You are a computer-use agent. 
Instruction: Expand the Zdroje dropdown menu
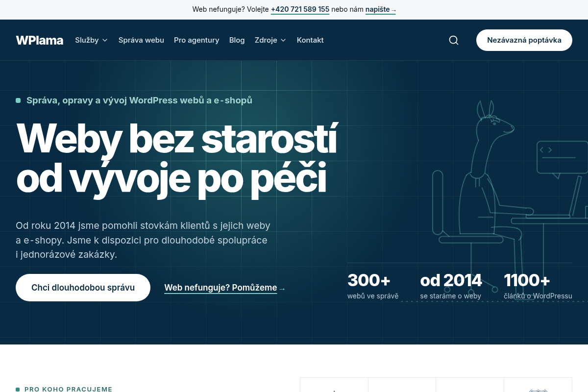point(270,40)
